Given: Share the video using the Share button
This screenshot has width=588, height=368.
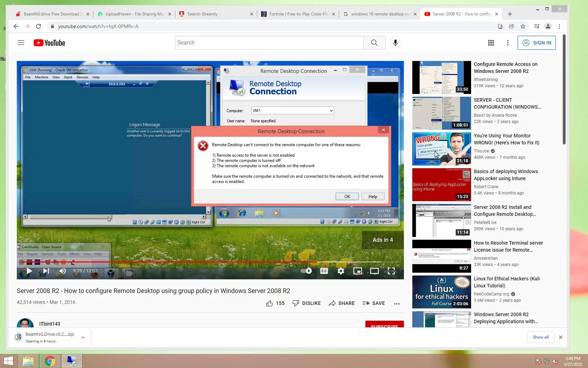Looking at the screenshot, I should (x=342, y=304).
